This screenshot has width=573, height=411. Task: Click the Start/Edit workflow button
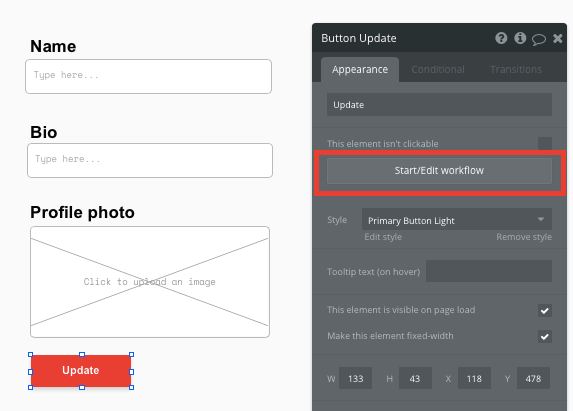point(439,171)
